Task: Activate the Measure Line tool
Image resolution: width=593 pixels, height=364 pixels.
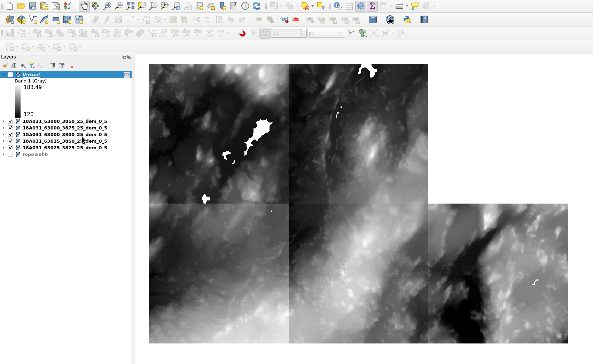Action: pos(399,6)
